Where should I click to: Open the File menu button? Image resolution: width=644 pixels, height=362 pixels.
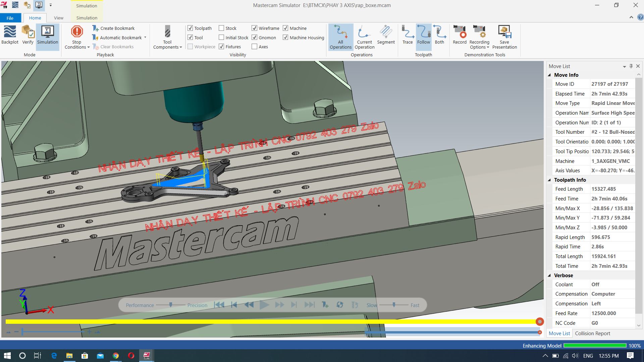[10, 18]
